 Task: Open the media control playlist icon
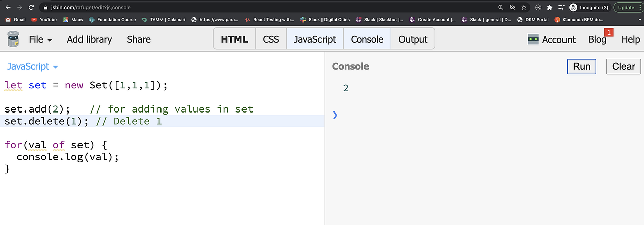coord(561,8)
